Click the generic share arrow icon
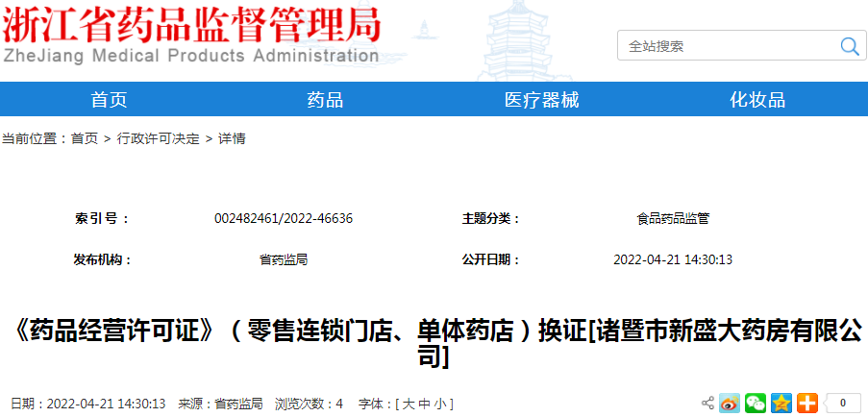 708,404
